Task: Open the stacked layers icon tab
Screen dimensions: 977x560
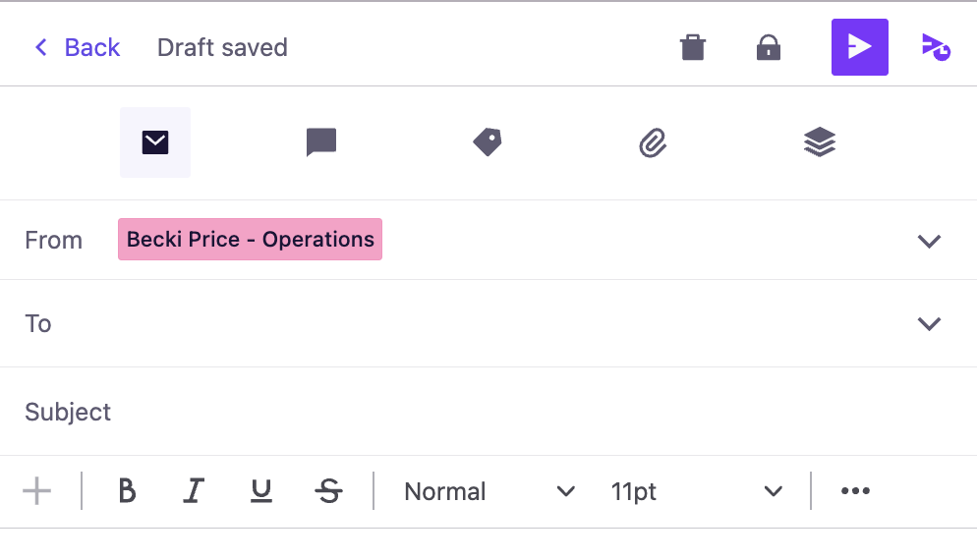Action: [820, 142]
